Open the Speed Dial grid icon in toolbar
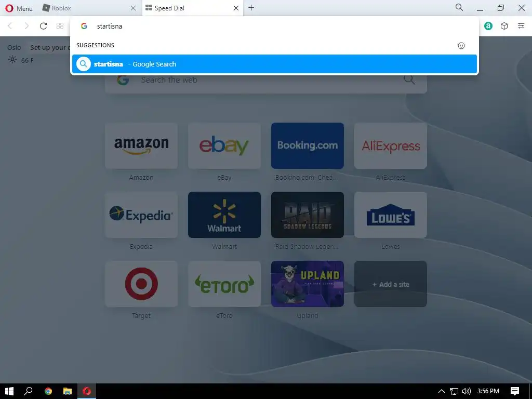 (60, 26)
